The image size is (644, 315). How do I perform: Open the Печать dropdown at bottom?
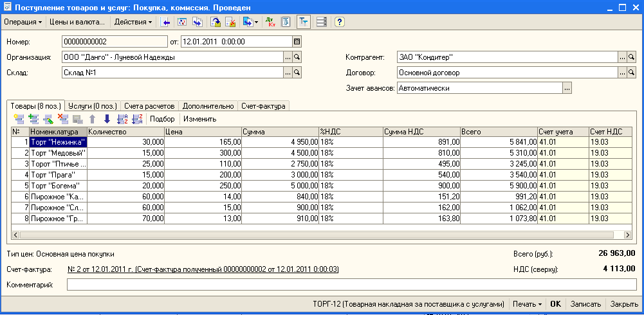click(x=527, y=304)
